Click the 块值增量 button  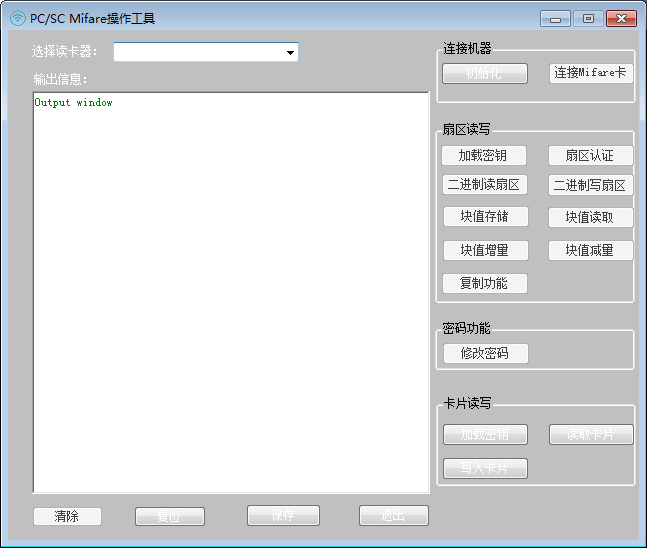pos(486,250)
